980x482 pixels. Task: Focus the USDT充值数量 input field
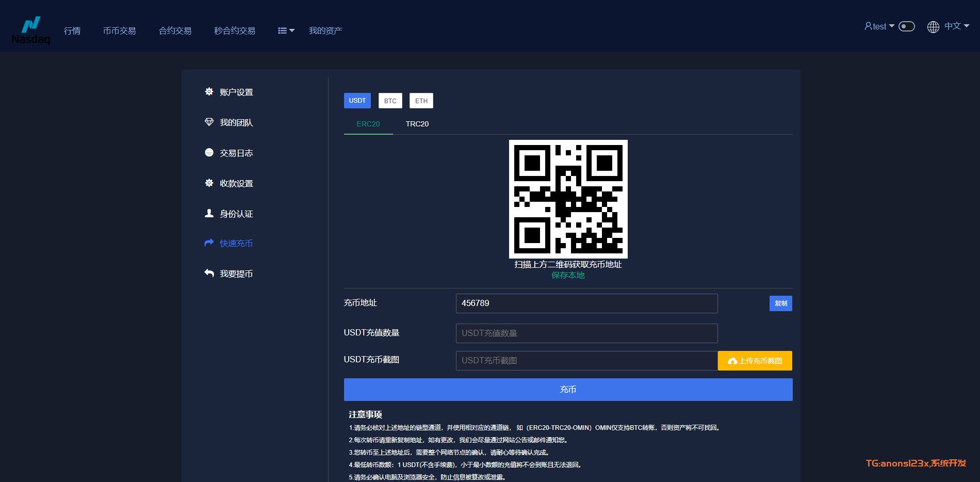(586, 333)
